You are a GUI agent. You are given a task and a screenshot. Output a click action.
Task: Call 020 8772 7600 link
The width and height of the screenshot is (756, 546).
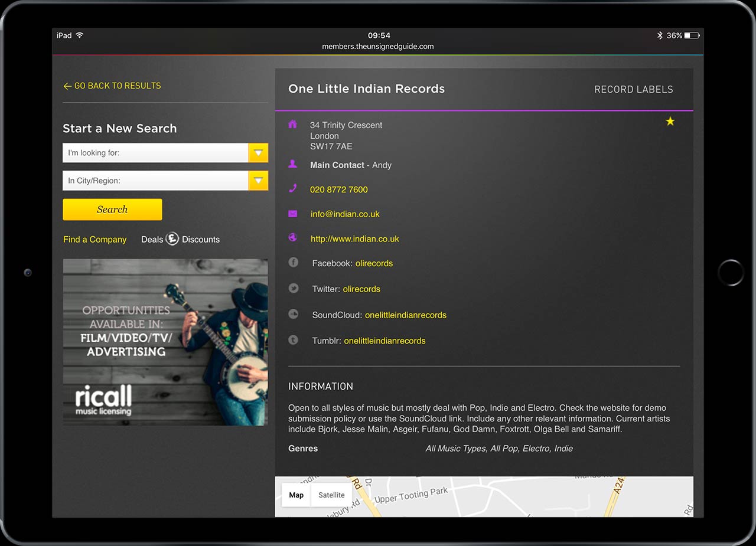click(x=339, y=189)
